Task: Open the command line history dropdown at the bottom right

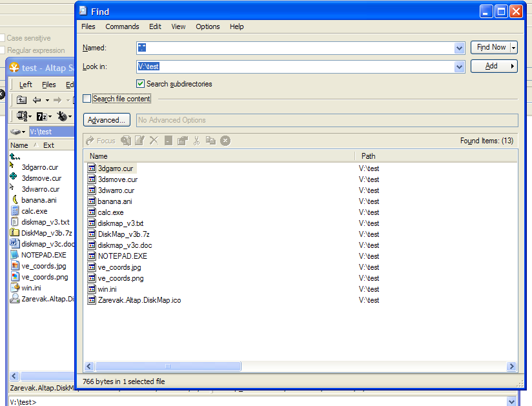Action: point(511,401)
